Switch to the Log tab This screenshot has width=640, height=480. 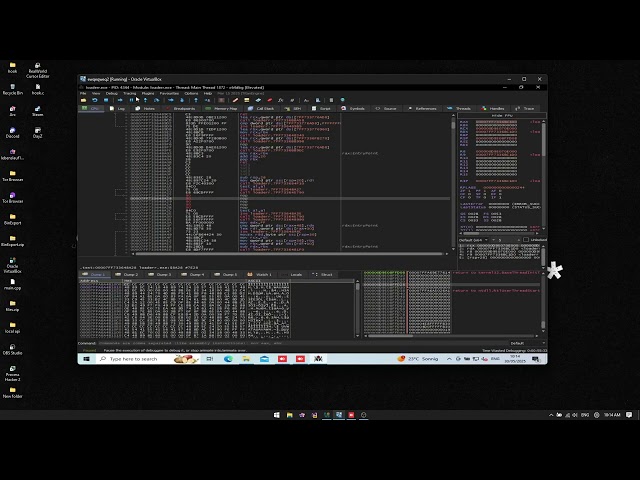(117, 109)
